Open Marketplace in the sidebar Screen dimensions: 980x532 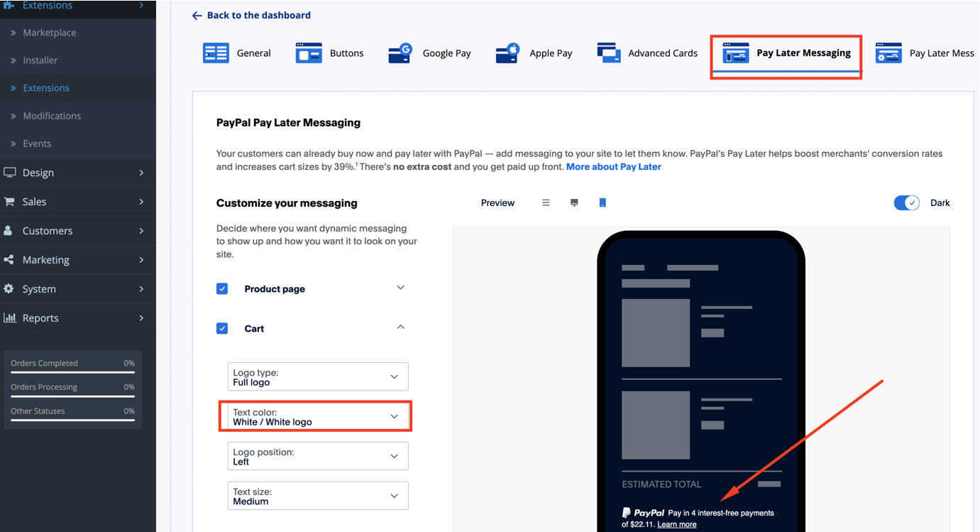click(x=49, y=33)
